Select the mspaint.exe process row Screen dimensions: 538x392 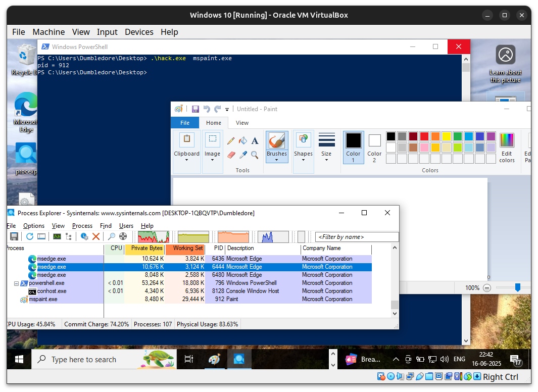[x=189, y=300]
